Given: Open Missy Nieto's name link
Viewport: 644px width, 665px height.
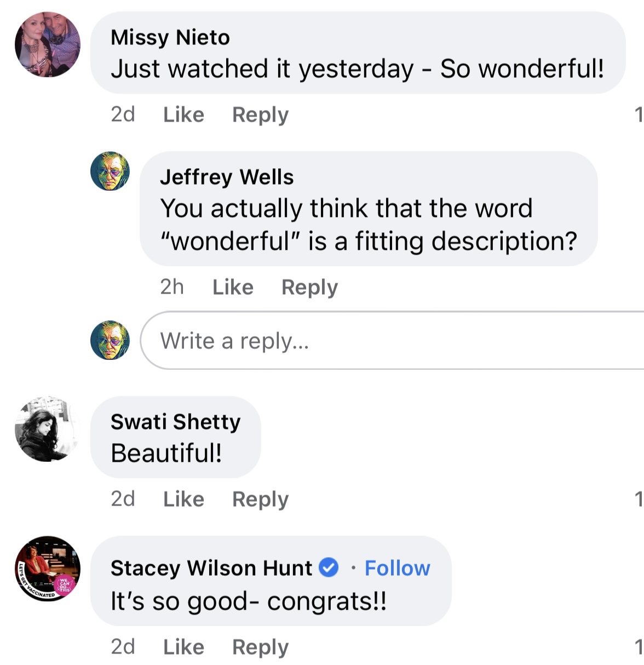Looking at the screenshot, I should [x=170, y=37].
